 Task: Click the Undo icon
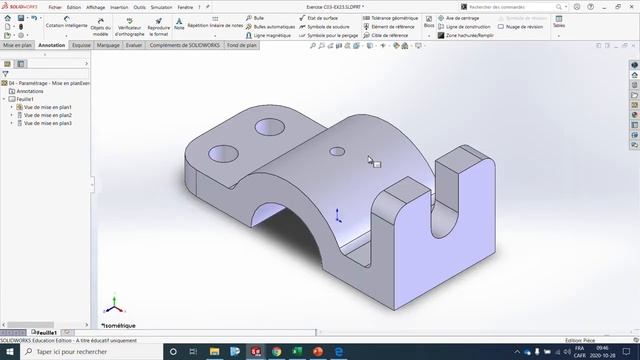point(34,18)
